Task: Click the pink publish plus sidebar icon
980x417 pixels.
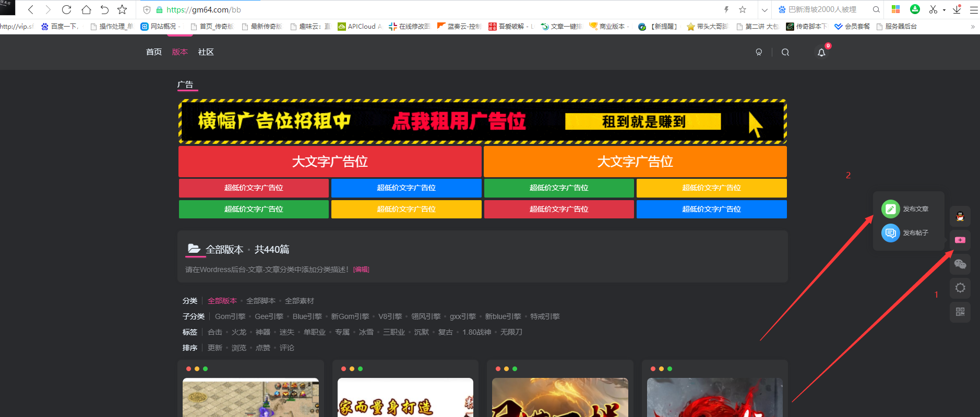Action: [x=960, y=240]
